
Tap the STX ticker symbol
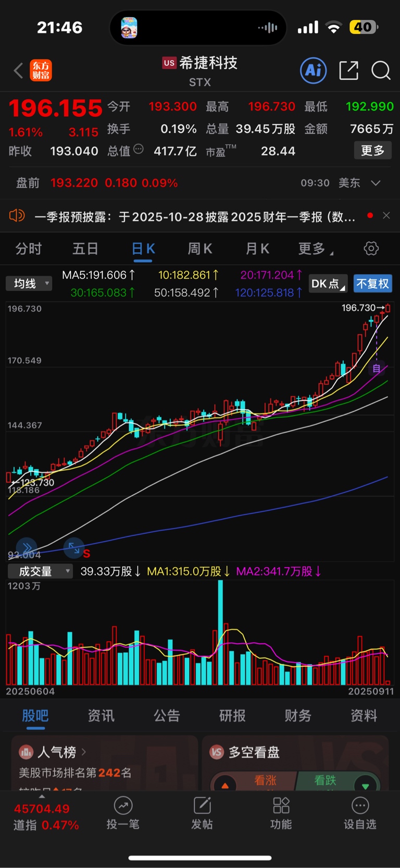[200, 82]
